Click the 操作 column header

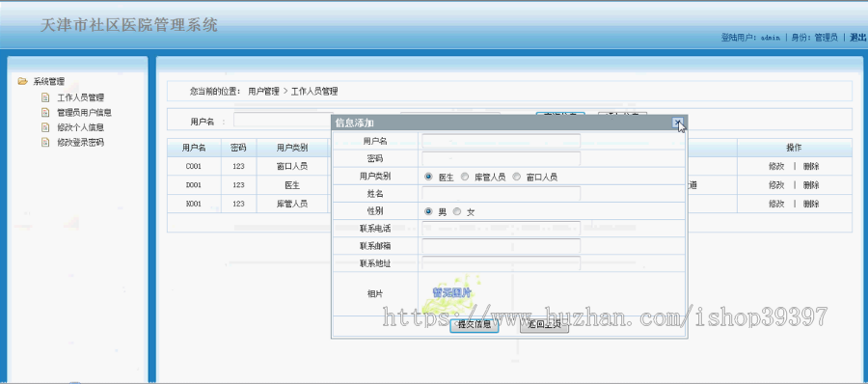click(x=795, y=148)
